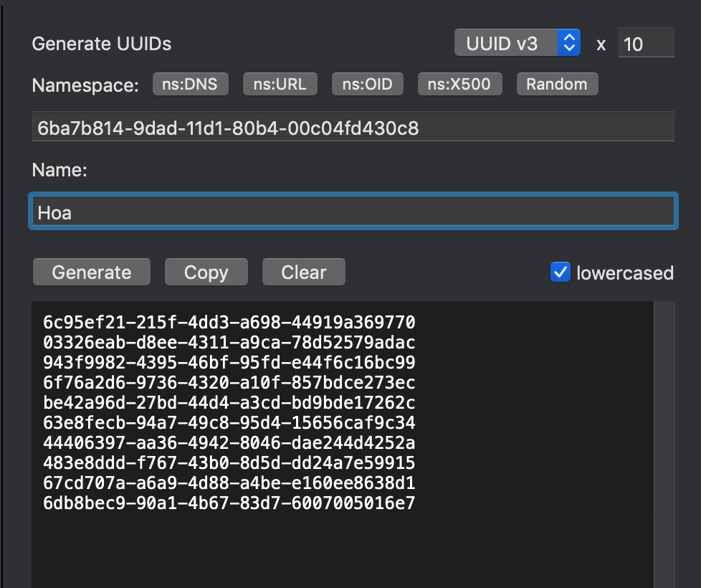The width and height of the screenshot is (701, 588).
Task: Click the UUID v3 stepper down arrow
Action: coord(568,47)
